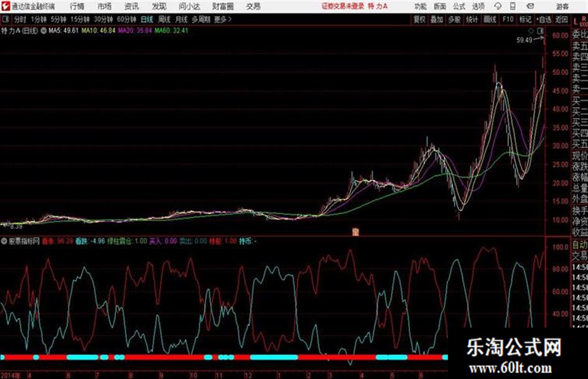Click the 自动 label in the right panel
Screen dimensions: 588x379
coord(580,245)
